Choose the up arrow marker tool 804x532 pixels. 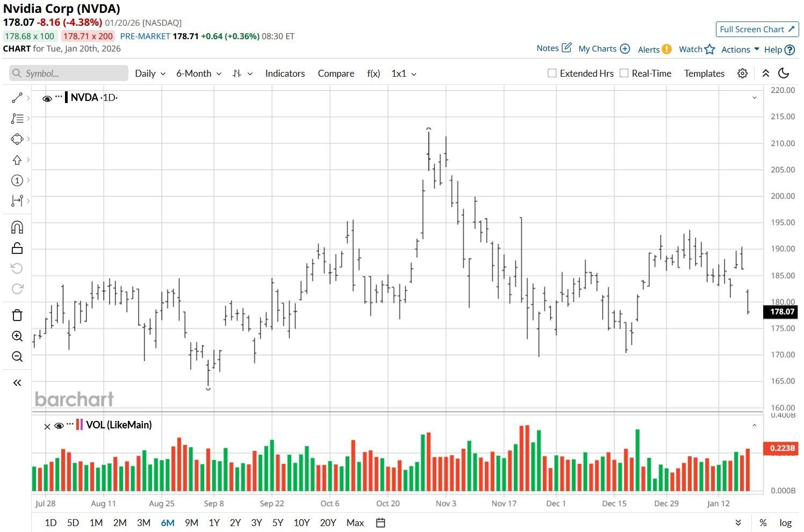[17, 160]
